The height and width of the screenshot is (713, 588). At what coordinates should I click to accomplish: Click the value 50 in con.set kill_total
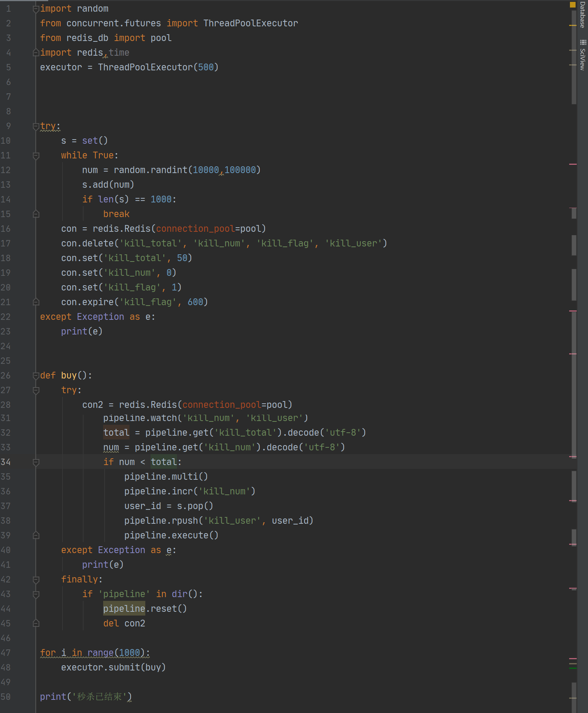(182, 258)
